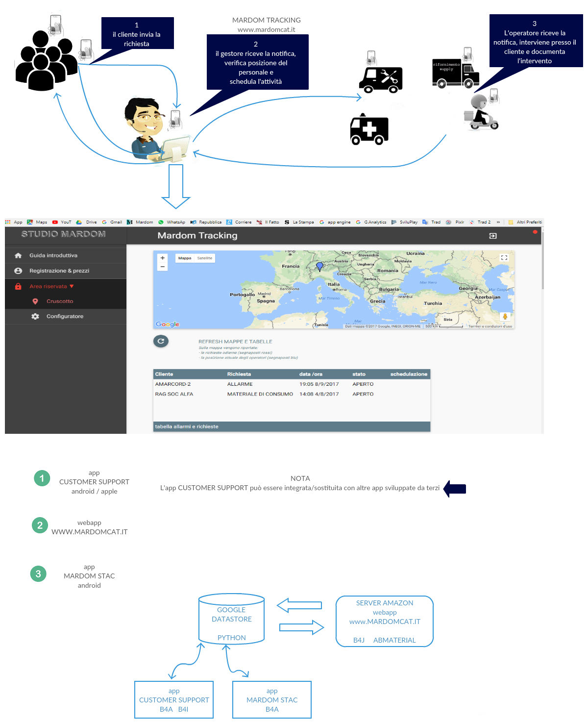Open the La Stampa bookmark
The height and width of the screenshot is (723, 588).
click(x=299, y=222)
